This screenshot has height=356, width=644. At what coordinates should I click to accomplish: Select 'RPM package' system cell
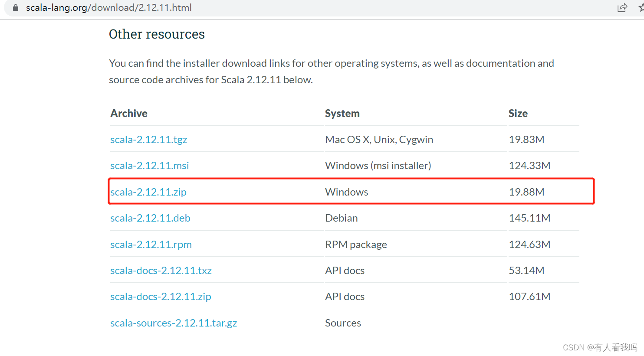[356, 245]
